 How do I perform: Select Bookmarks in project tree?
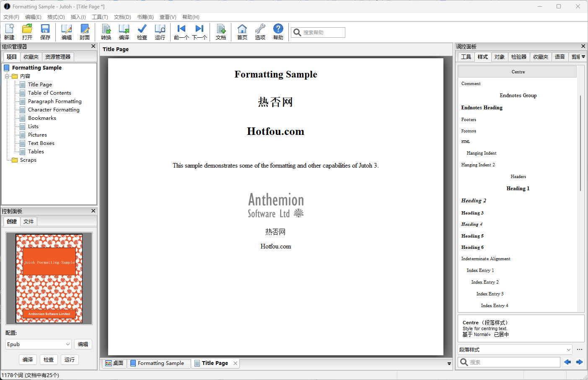point(42,118)
